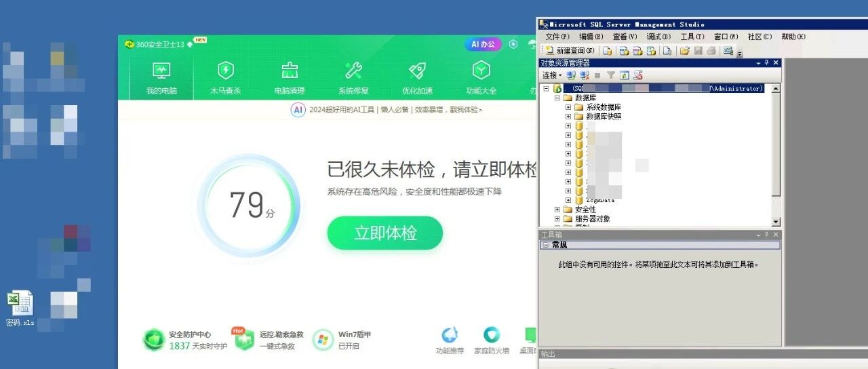Open the 调试(D) menu in SSMS
This screenshot has height=369, width=868.
pyautogui.click(x=658, y=37)
